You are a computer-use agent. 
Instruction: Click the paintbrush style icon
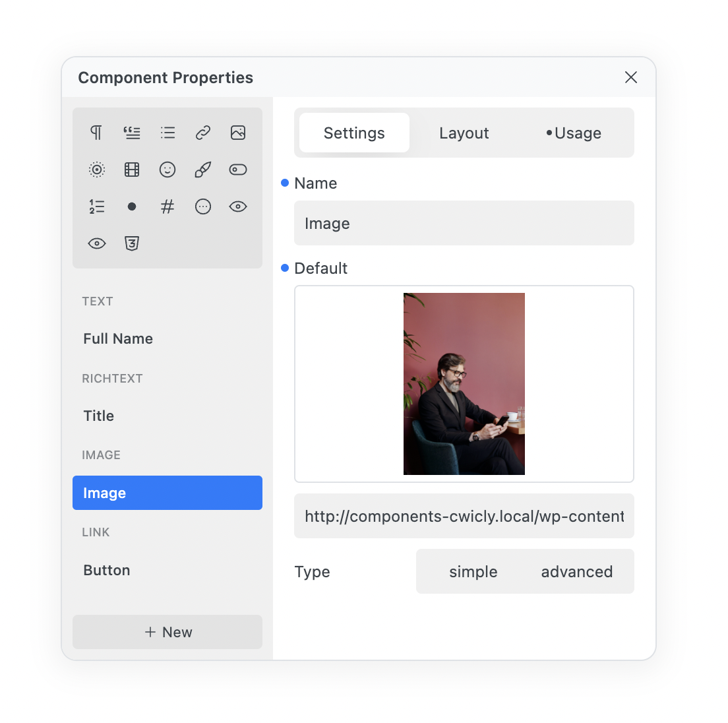203,170
